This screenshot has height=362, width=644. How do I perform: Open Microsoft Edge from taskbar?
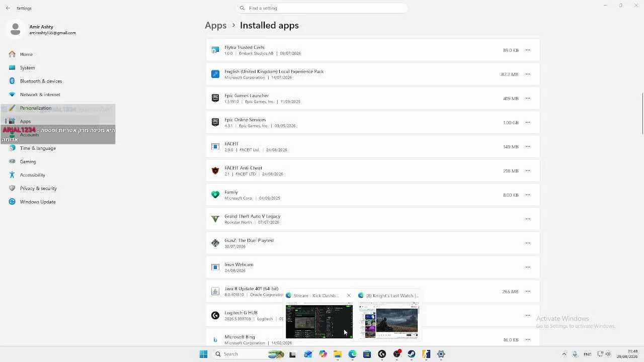tap(352, 354)
